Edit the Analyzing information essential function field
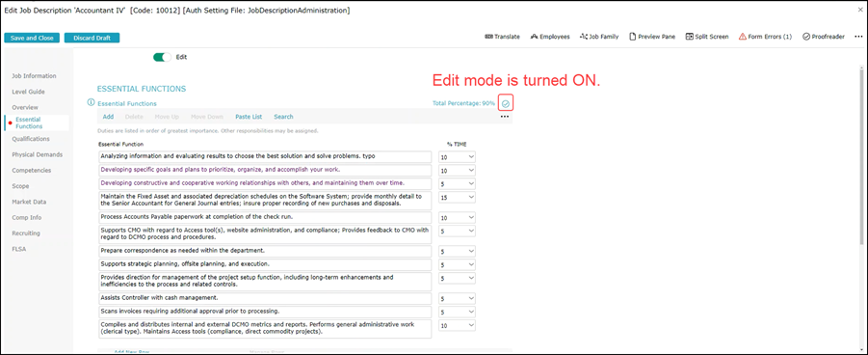The width and height of the screenshot is (868, 355). point(265,157)
